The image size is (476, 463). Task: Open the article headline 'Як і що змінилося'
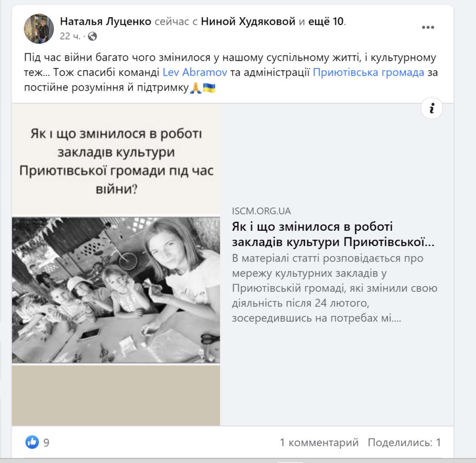(333, 234)
